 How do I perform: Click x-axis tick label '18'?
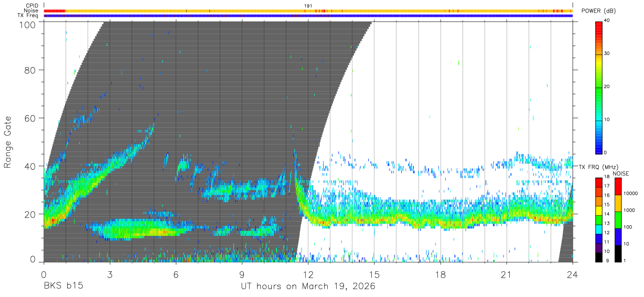tap(440, 274)
